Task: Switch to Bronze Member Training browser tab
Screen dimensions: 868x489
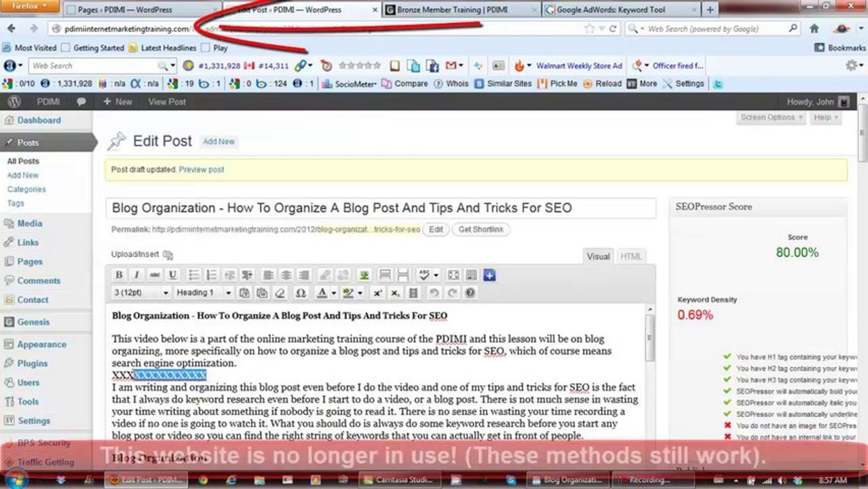Action: 461,10
